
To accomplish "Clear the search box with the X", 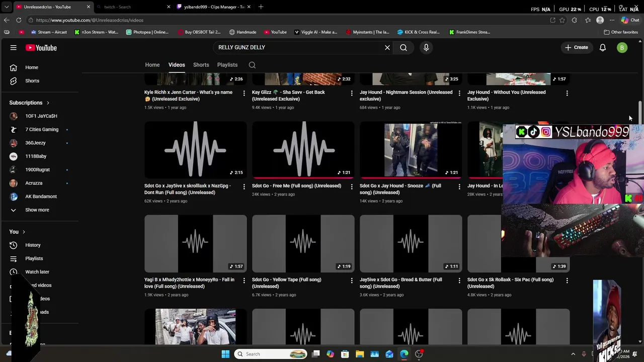I will [387, 48].
